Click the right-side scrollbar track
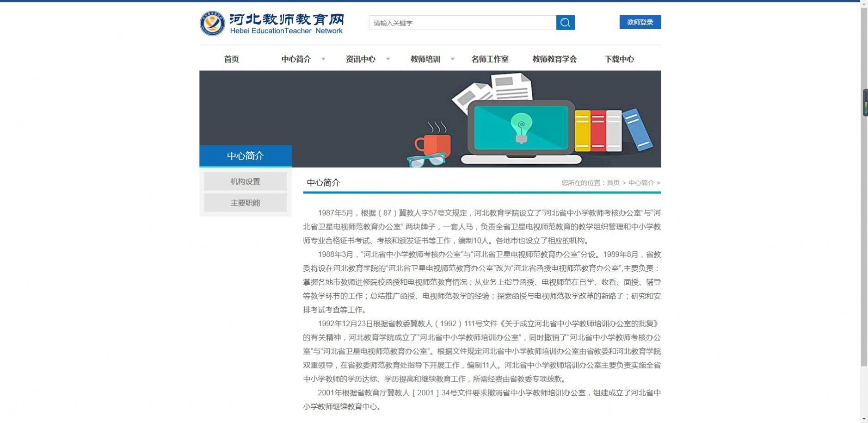The height and width of the screenshot is (423, 868). tap(864, 231)
